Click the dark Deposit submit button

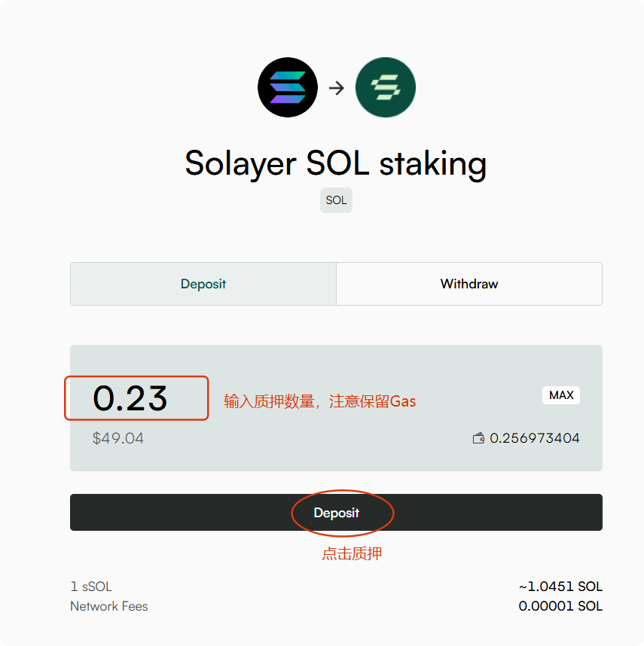(x=336, y=512)
